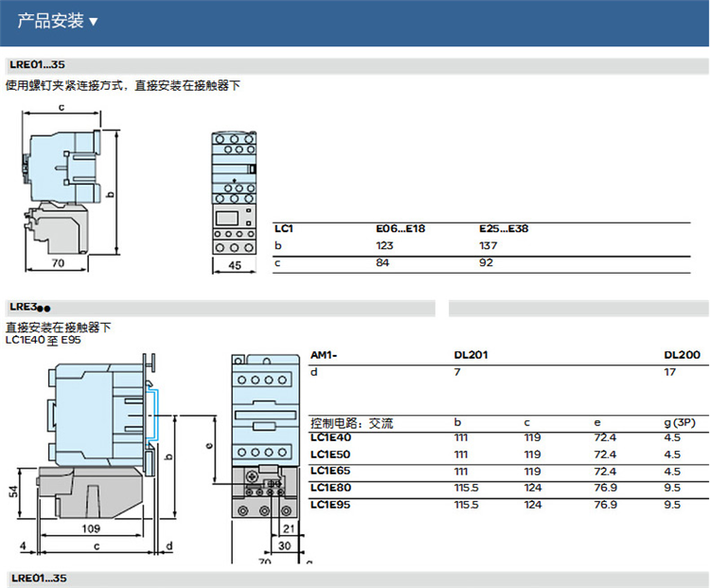Click the 54 height dimension label
Image resolution: width=710 pixels, height=588 pixels.
coord(14,491)
